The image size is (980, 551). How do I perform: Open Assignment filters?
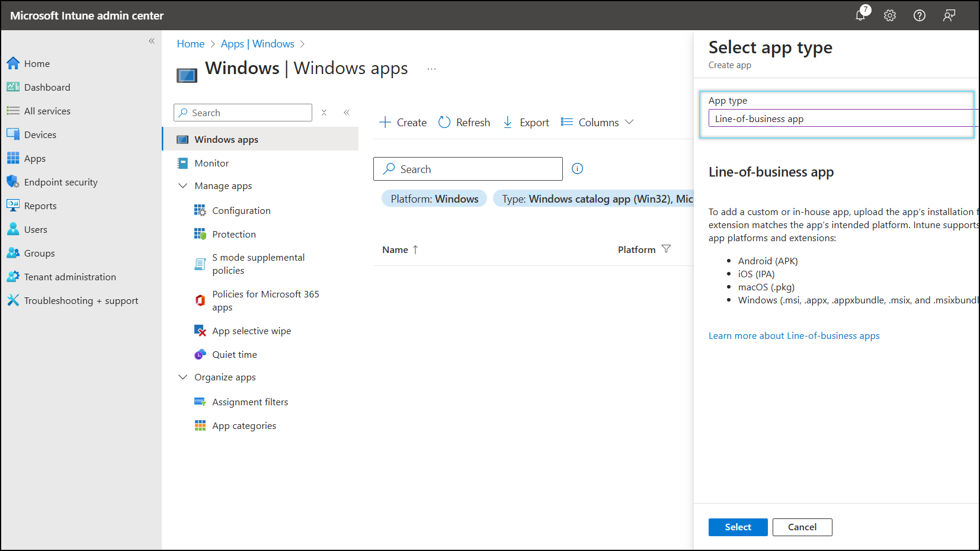250,402
